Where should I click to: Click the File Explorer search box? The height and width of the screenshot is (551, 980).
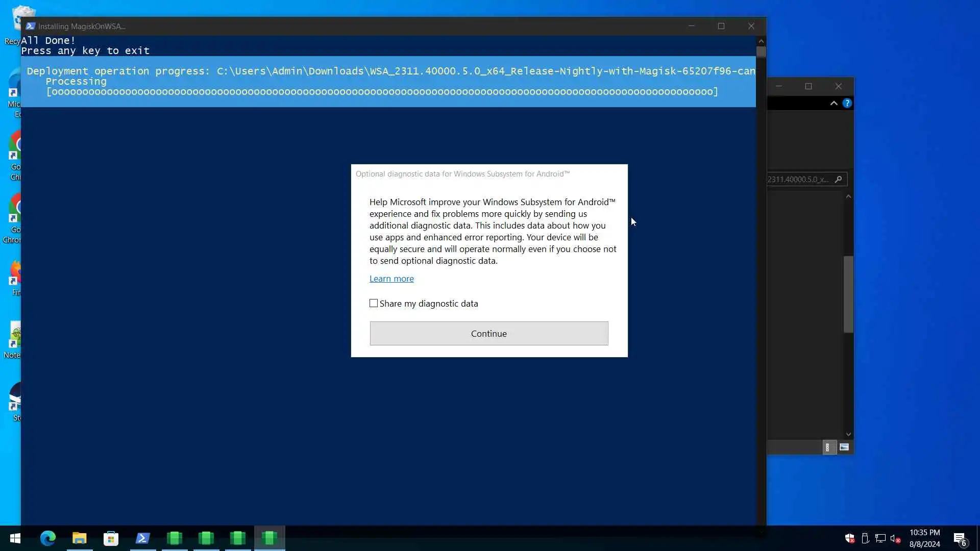pos(799,179)
